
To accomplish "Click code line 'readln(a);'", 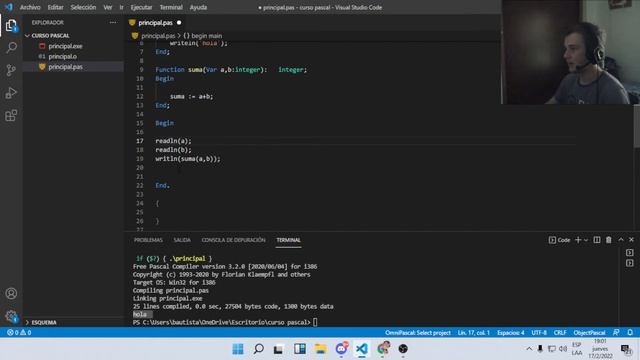I will point(173,141).
